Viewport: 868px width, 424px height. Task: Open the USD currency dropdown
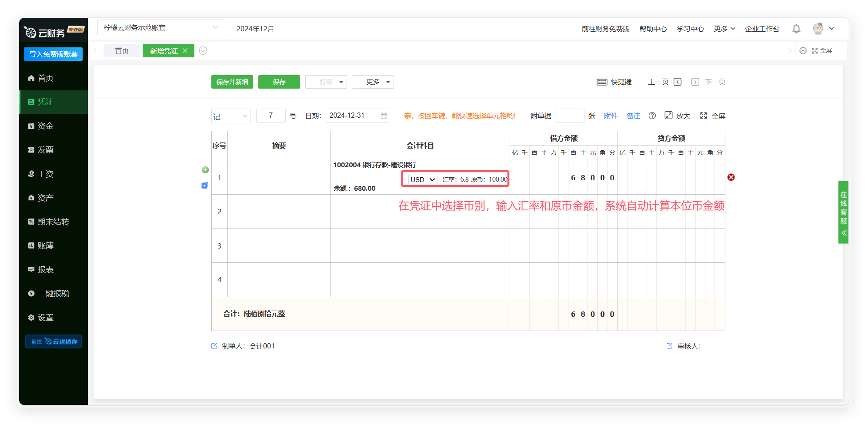pos(423,179)
